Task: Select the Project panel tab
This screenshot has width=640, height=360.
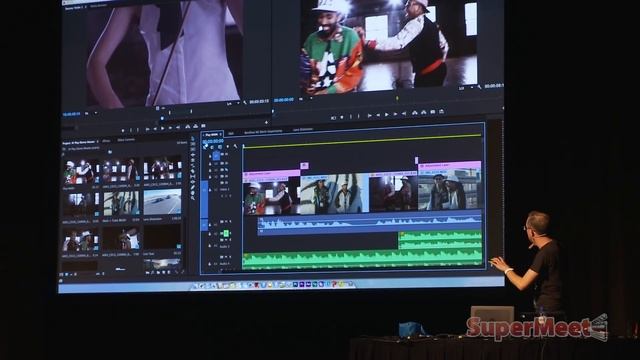Action: coord(79,142)
